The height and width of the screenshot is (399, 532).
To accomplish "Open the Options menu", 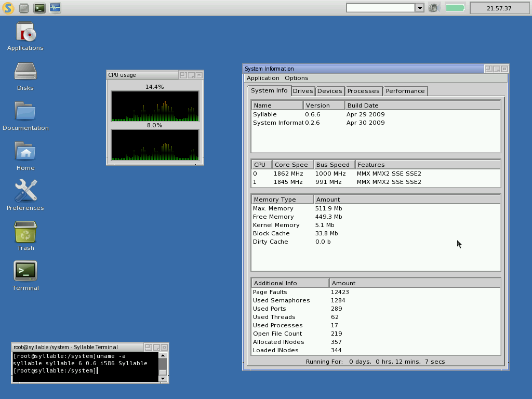I will click(x=297, y=78).
